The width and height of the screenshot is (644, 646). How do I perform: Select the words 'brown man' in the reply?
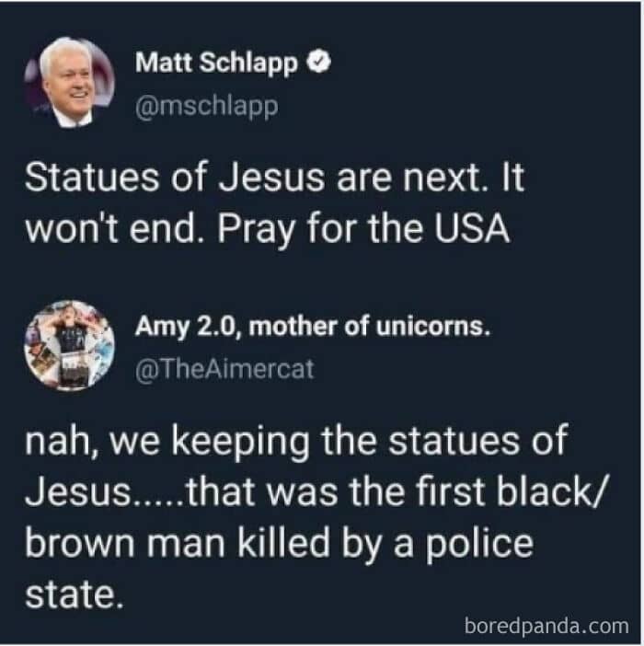[x=125, y=544]
